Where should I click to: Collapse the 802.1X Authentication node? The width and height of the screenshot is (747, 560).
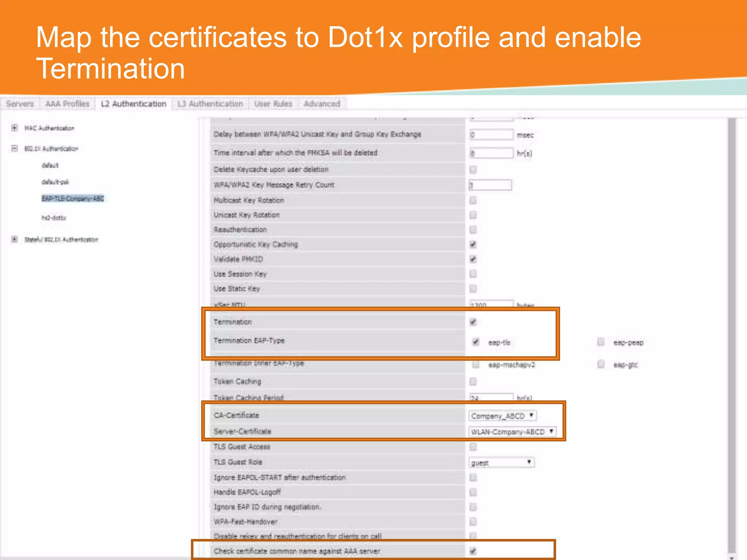click(14, 148)
